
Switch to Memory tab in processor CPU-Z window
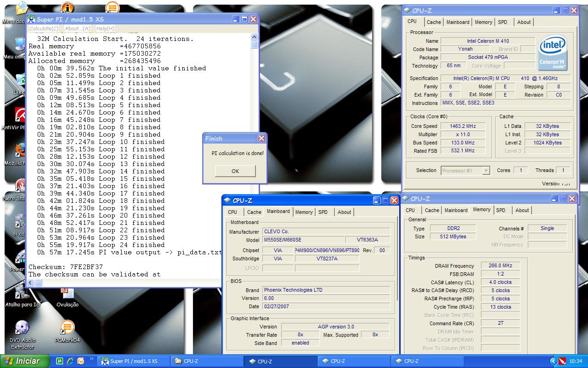coord(484,22)
